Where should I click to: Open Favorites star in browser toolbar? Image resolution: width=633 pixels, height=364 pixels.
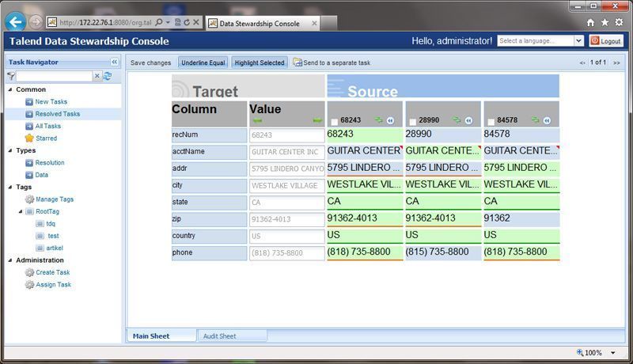pos(605,23)
